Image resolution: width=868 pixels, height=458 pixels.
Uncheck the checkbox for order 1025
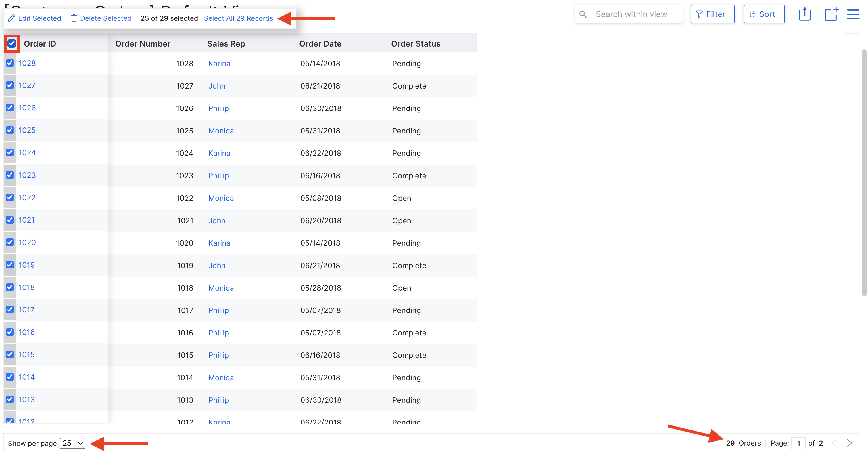(x=10, y=130)
